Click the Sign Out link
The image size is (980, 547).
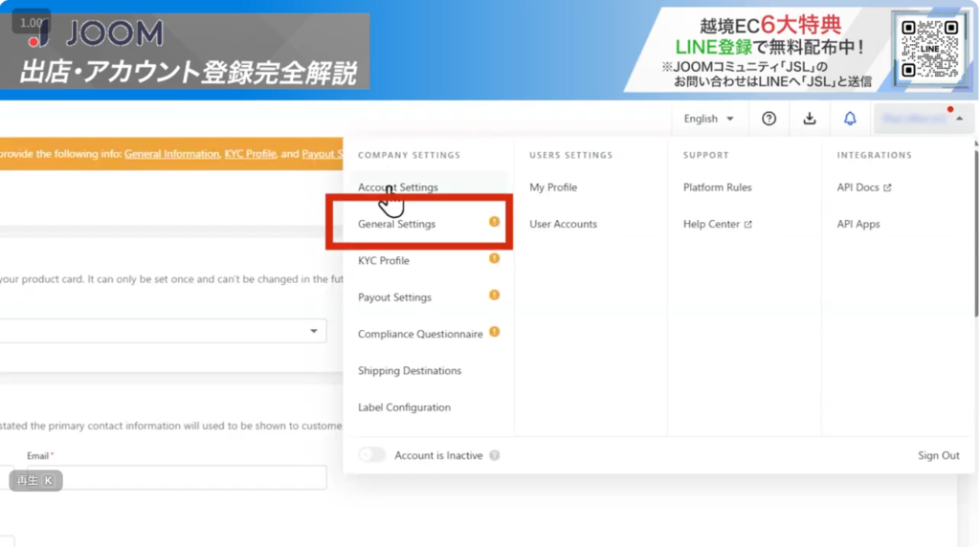[x=938, y=455]
